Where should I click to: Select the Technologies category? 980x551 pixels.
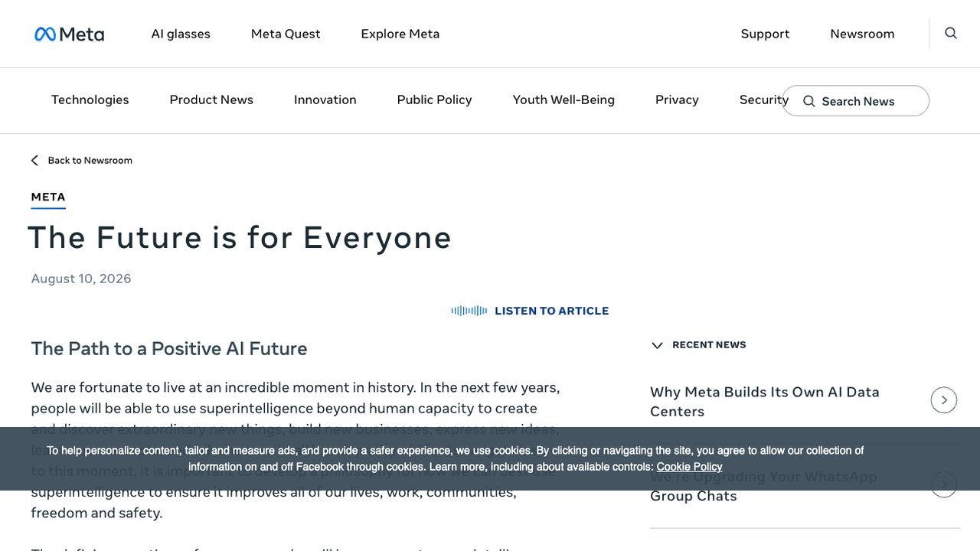point(90,99)
